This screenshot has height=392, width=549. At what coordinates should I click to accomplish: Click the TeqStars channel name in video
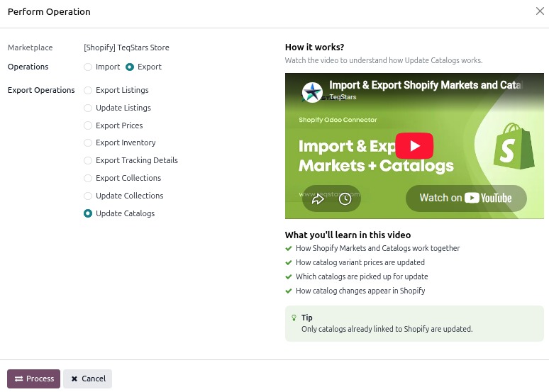[343, 97]
